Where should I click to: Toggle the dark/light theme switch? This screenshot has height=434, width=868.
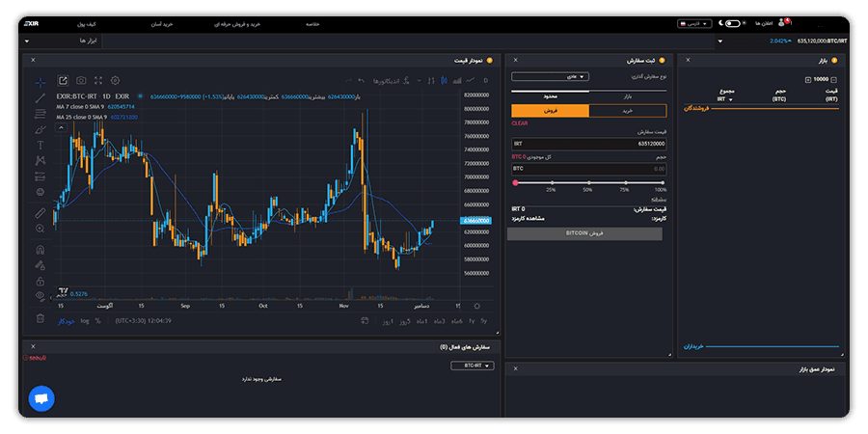(732, 24)
